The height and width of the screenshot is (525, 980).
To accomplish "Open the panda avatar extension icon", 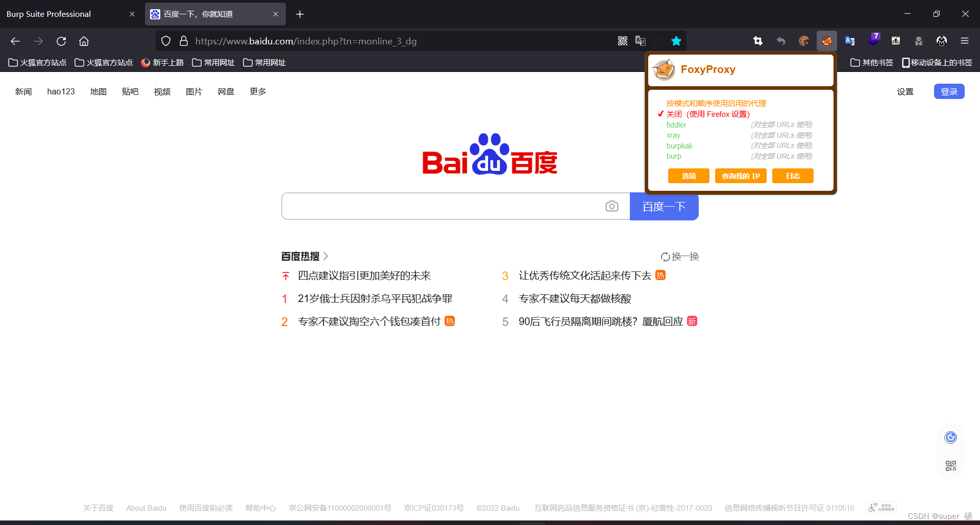I will point(942,41).
